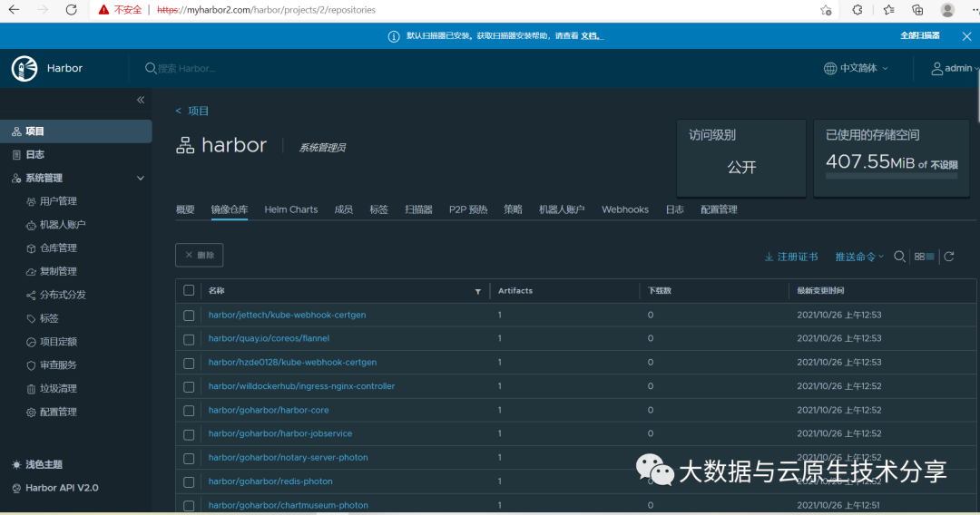Click search magnifier in Harbor header
The width and height of the screenshot is (980, 515).
point(150,68)
